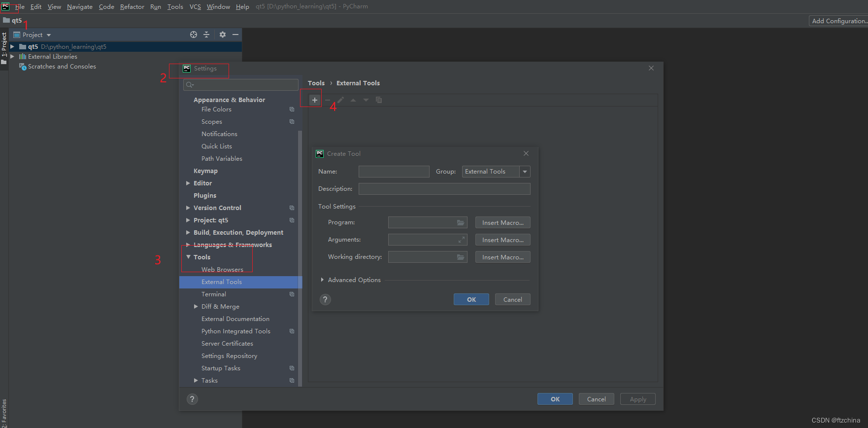
Task: Click the Settings search field
Action: point(241,85)
